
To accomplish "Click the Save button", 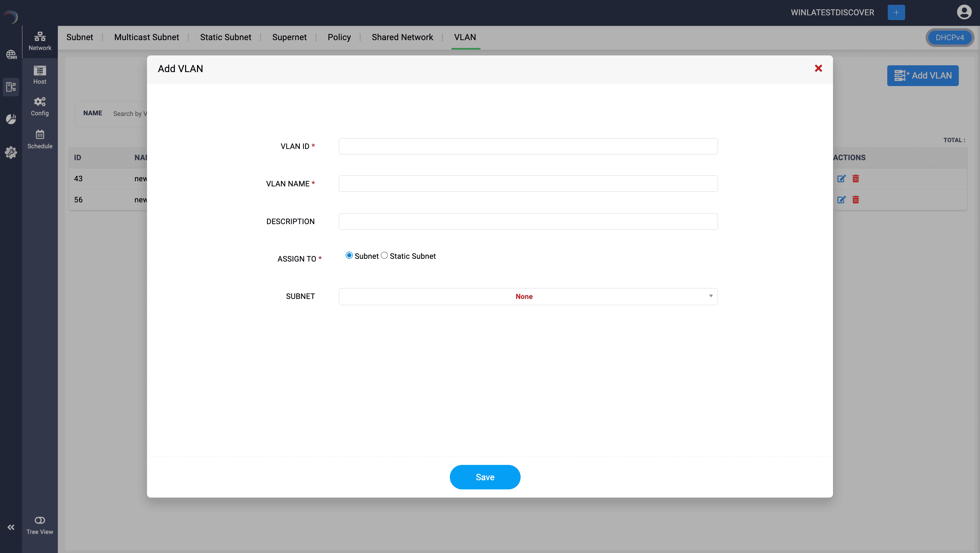I will [485, 477].
